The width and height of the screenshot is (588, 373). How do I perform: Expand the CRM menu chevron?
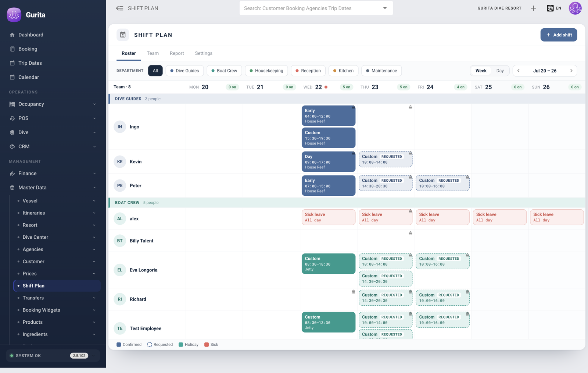[x=94, y=147]
